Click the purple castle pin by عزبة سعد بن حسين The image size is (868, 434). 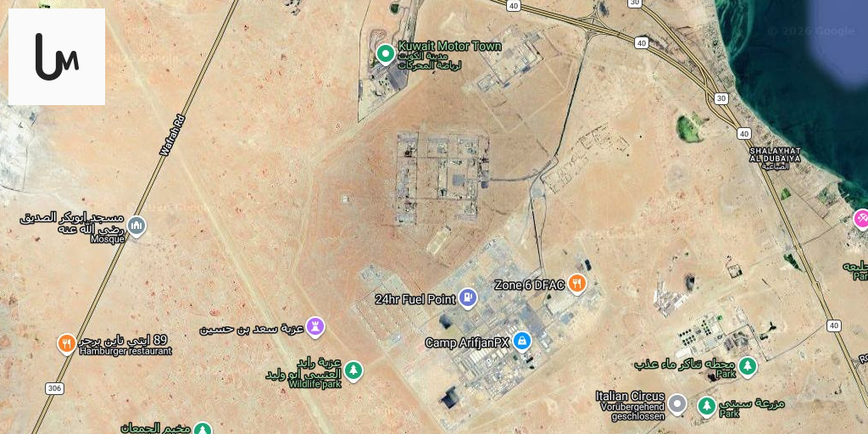[x=315, y=326]
